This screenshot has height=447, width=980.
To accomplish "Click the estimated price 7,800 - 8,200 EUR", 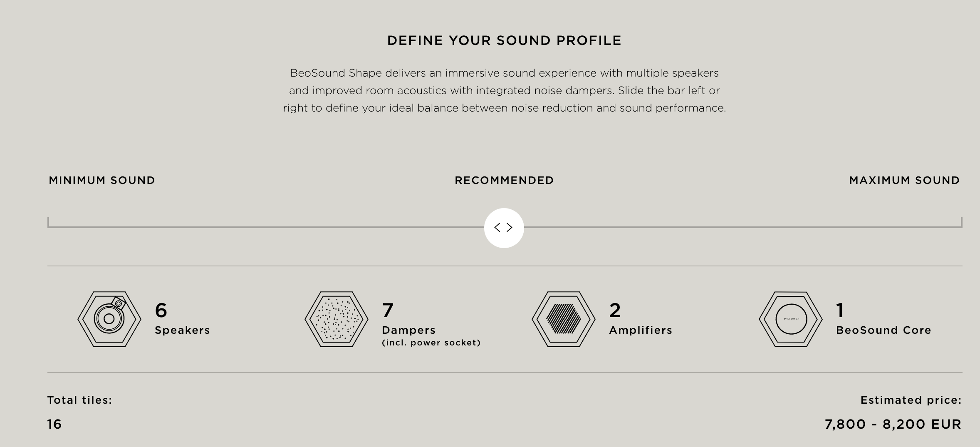I will click(893, 424).
